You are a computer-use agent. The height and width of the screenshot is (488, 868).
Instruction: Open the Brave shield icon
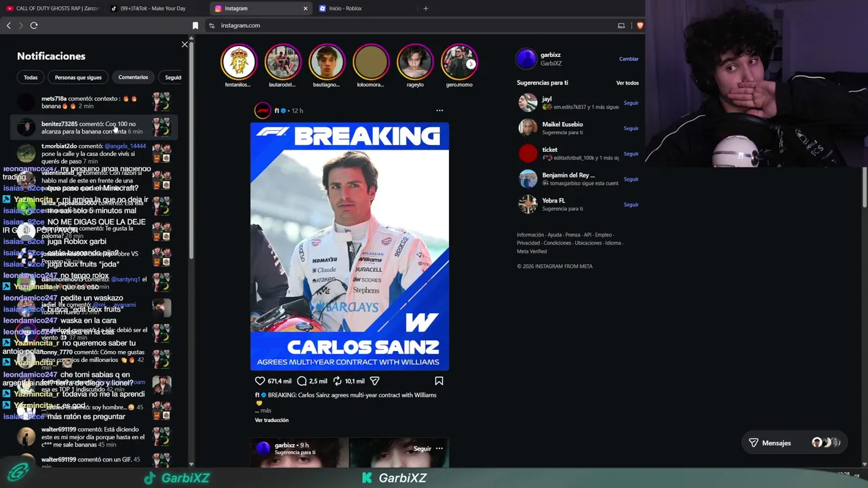click(x=639, y=26)
